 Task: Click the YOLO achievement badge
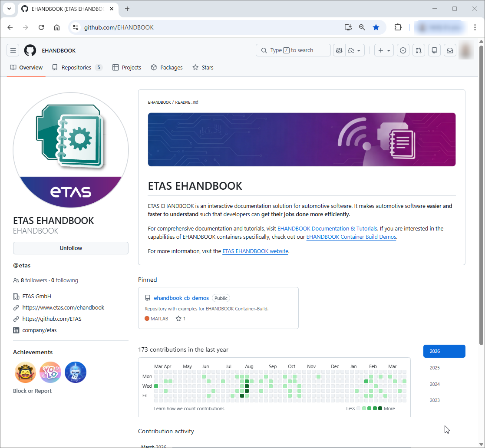(50, 372)
